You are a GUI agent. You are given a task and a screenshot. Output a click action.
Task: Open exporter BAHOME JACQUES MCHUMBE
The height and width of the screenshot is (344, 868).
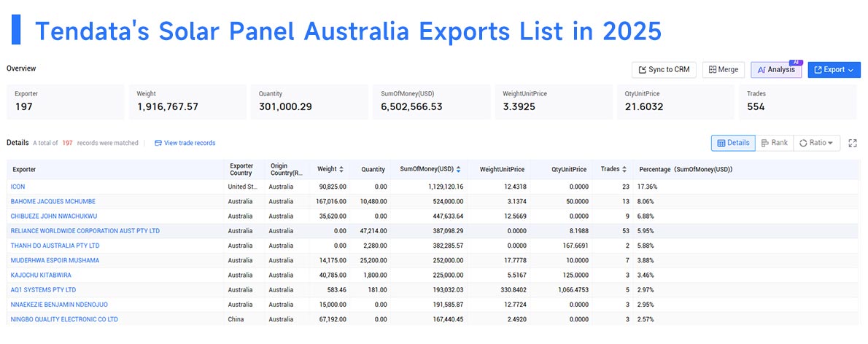pyautogui.click(x=53, y=201)
